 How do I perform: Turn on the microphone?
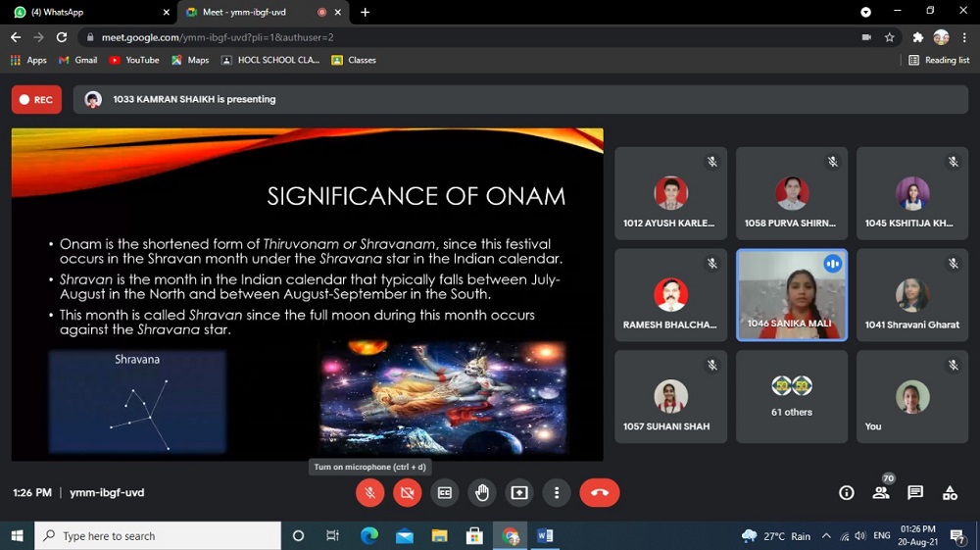tap(370, 493)
